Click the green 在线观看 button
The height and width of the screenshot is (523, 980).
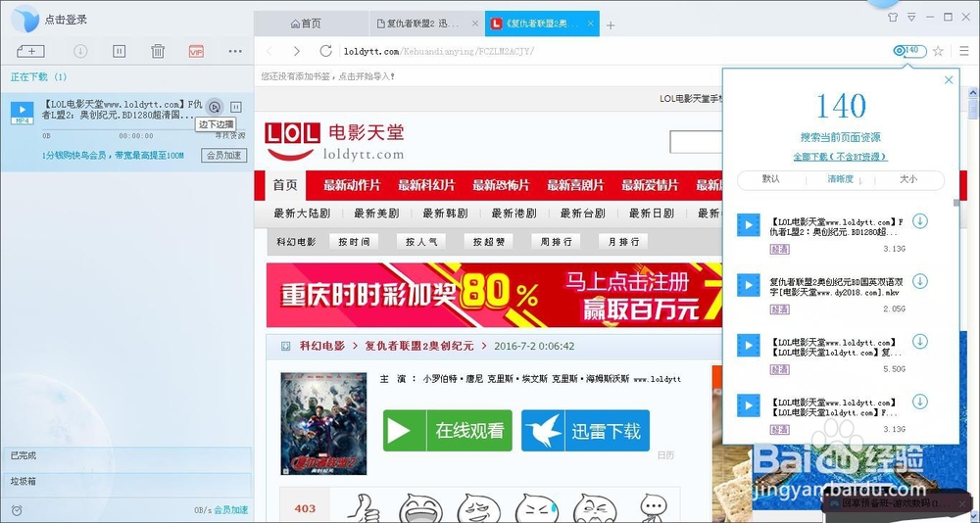point(448,431)
